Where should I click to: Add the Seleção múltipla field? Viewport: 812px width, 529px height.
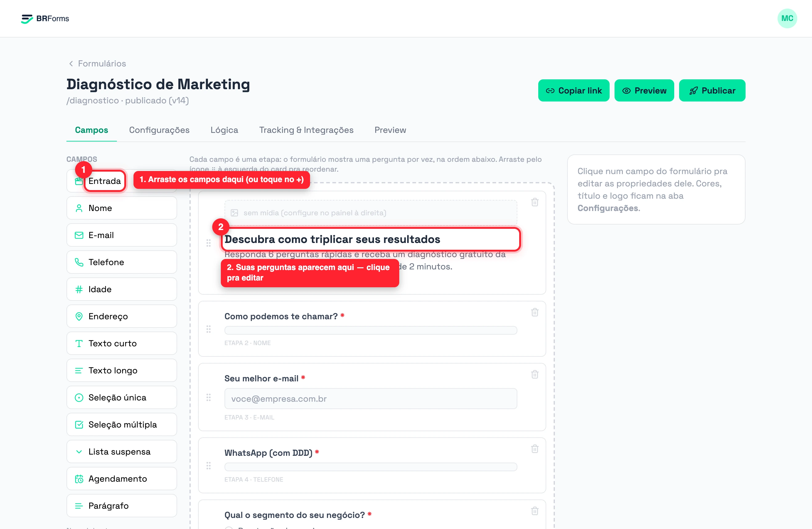(x=122, y=424)
